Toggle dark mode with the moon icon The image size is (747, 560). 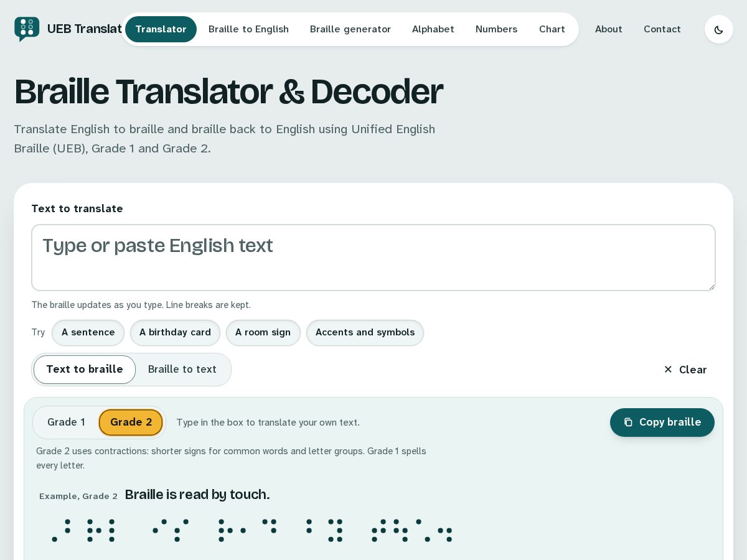click(x=718, y=29)
